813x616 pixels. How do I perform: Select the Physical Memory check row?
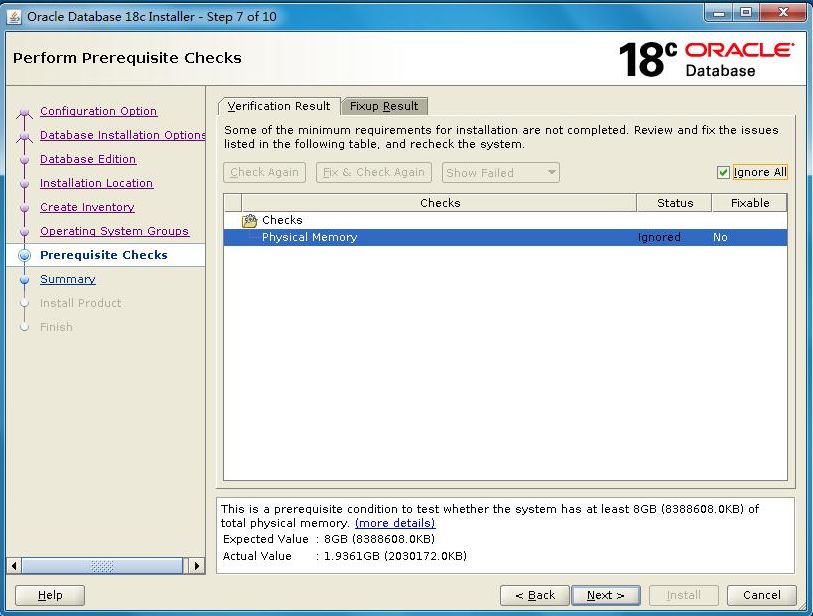point(506,237)
